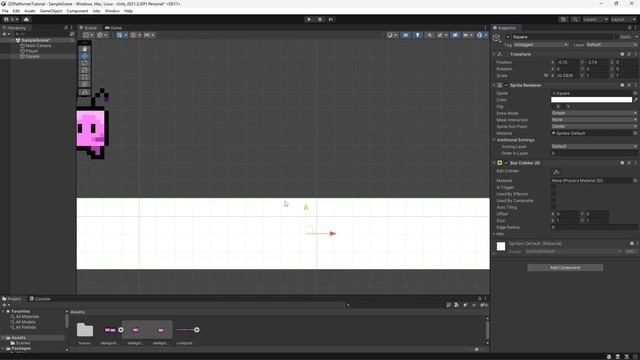The height and width of the screenshot is (360, 640).
Task: Open the Layer dropdown in Inspector
Action: pos(611,44)
